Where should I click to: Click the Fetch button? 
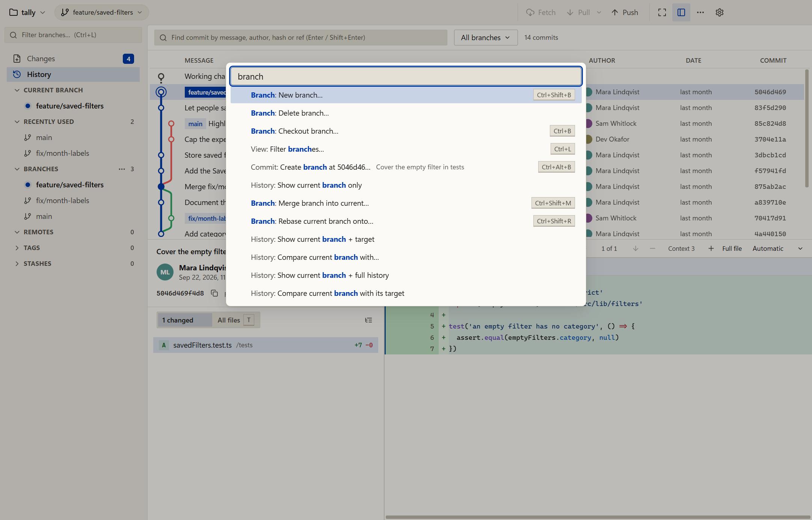(541, 12)
